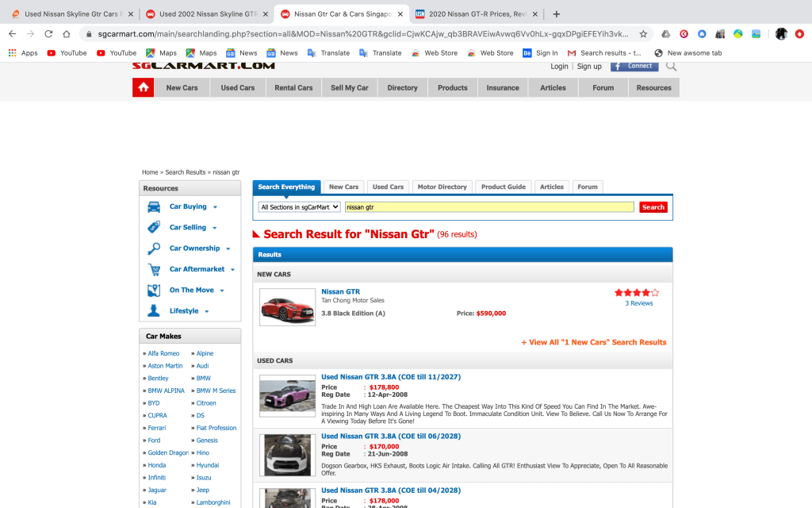Image resolution: width=812 pixels, height=508 pixels.
Task: Click the Facebook Connect button
Action: [634, 66]
